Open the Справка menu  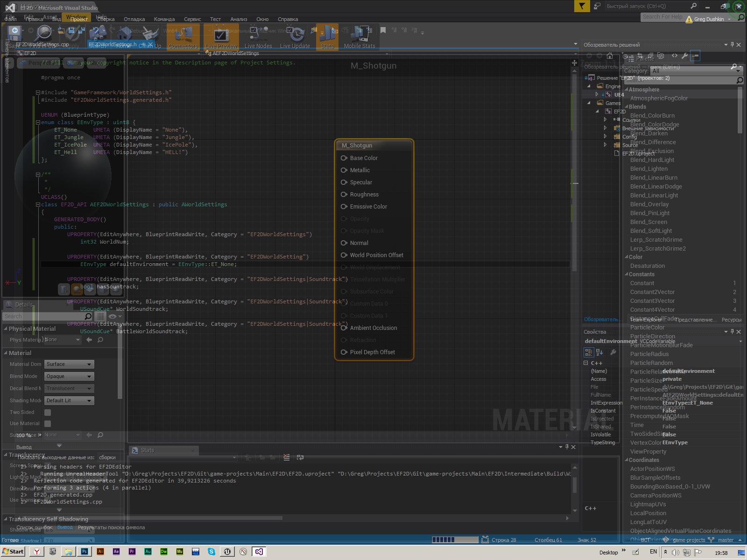288,19
